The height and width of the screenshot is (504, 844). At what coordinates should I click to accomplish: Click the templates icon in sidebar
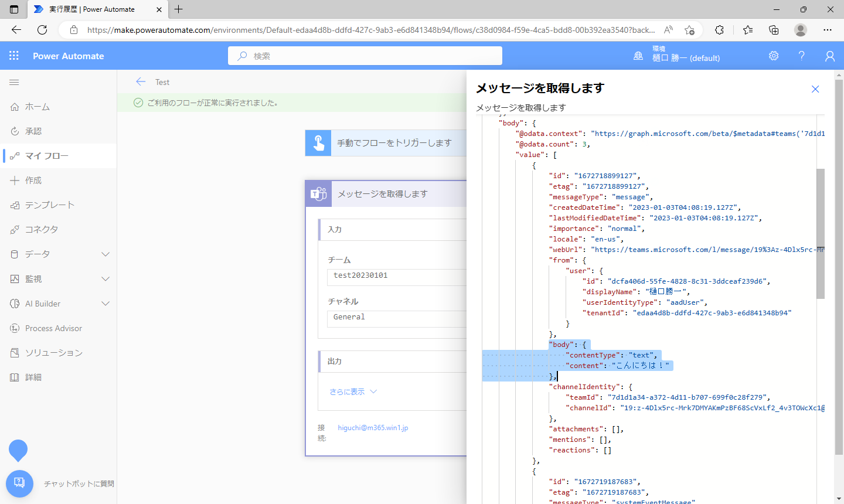pyautogui.click(x=15, y=205)
